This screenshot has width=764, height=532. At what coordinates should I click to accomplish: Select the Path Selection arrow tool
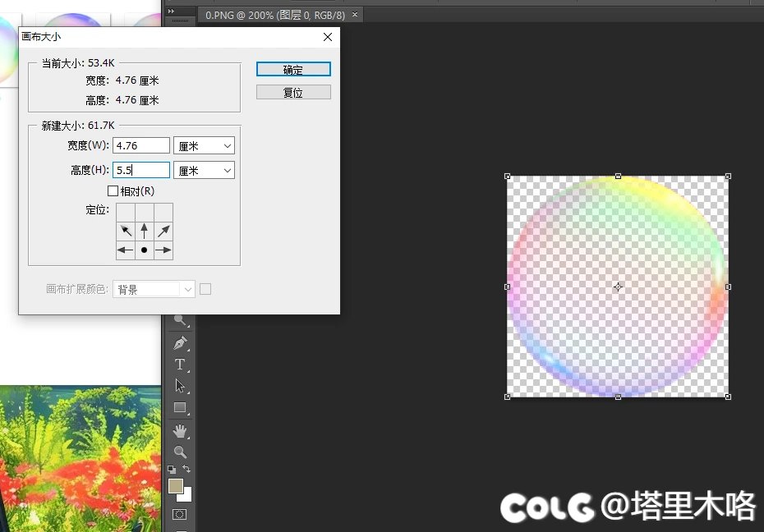coord(180,386)
